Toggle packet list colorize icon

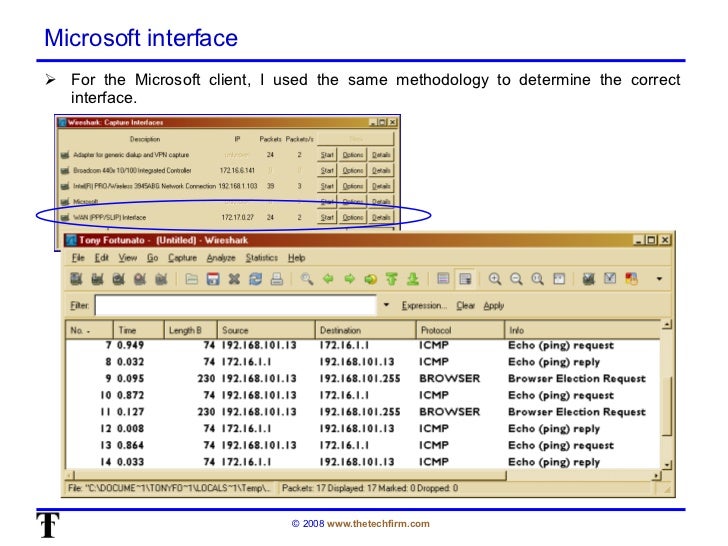click(443, 279)
